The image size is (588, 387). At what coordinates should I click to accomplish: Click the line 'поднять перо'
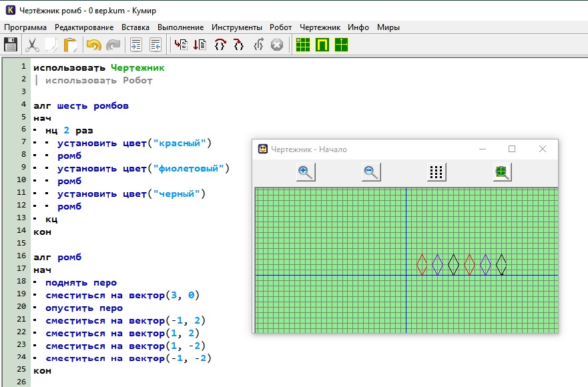(x=81, y=283)
